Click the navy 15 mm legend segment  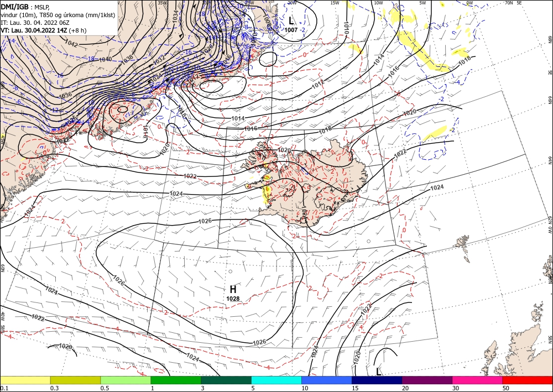point(377,380)
